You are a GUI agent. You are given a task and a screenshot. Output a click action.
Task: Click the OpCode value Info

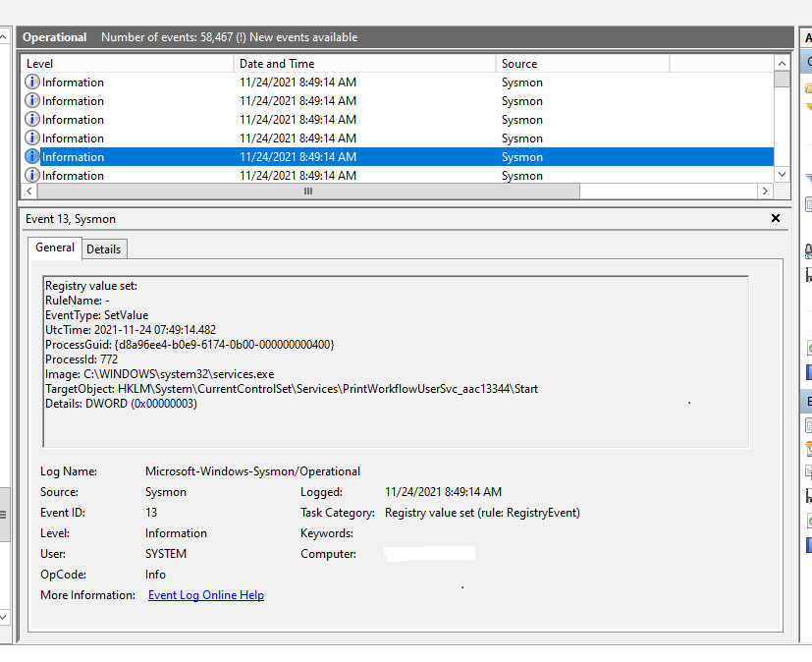(155, 575)
